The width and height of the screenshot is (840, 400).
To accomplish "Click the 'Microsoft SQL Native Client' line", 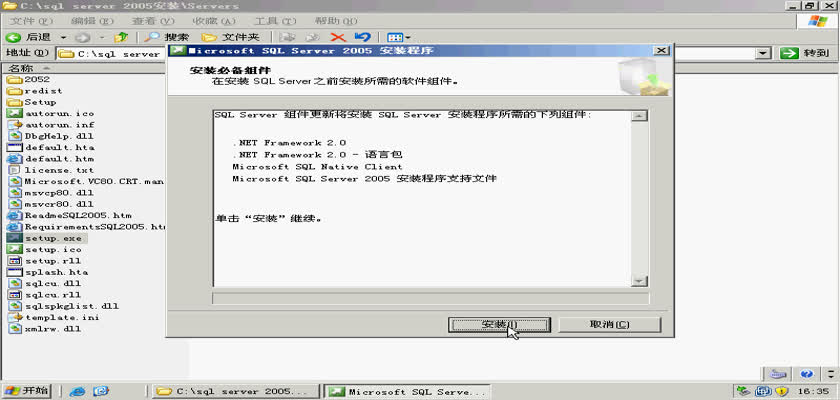I will point(317,167).
